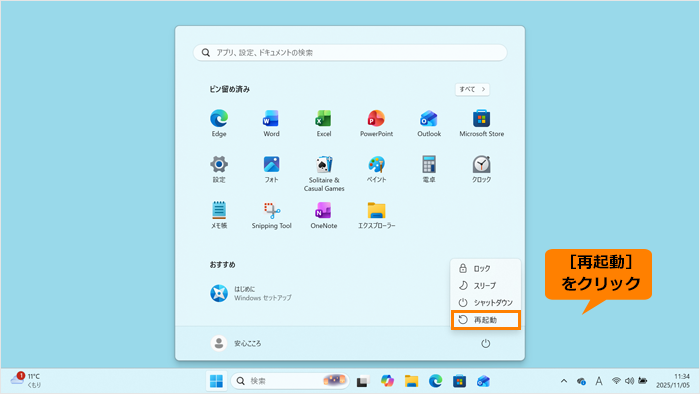Open Outlook from the taskbar
Screen dimensions: 700x394
point(483,381)
